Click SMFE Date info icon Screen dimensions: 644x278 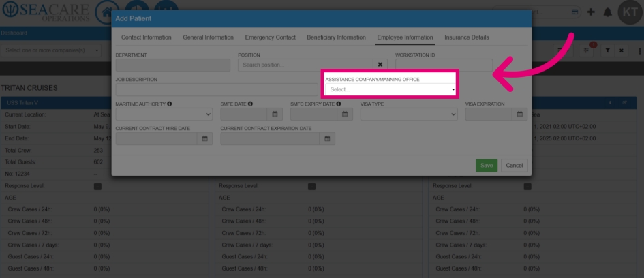tap(250, 104)
